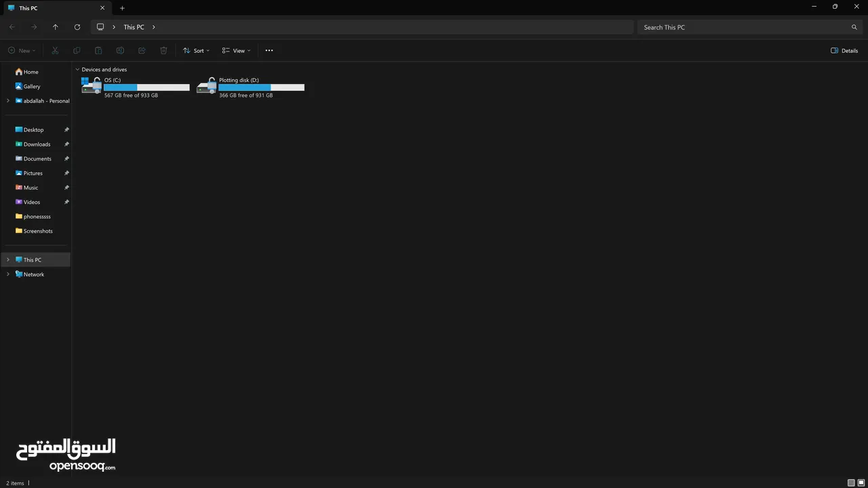Click the Delete trash icon
Image resolution: width=868 pixels, height=488 pixels.
coord(163,50)
